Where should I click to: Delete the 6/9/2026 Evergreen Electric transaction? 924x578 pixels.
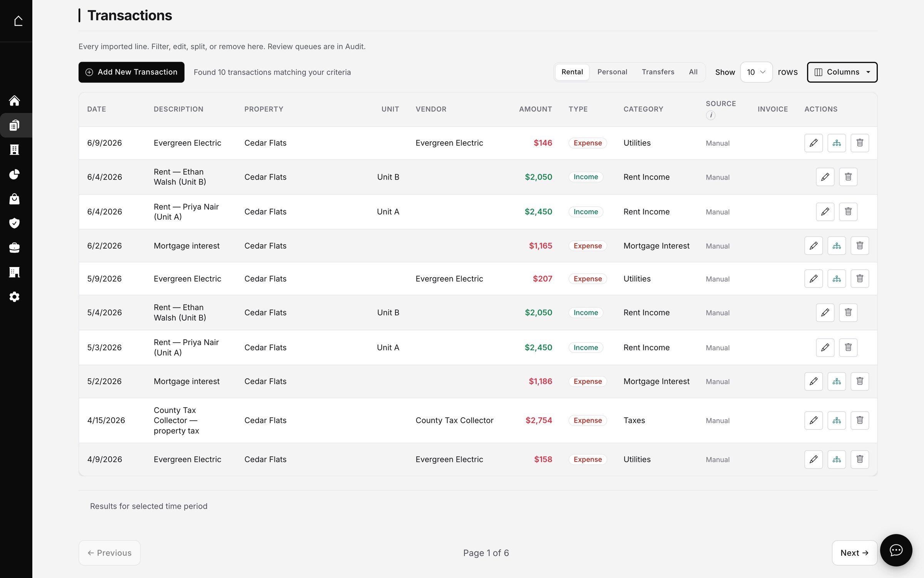pyautogui.click(x=860, y=143)
